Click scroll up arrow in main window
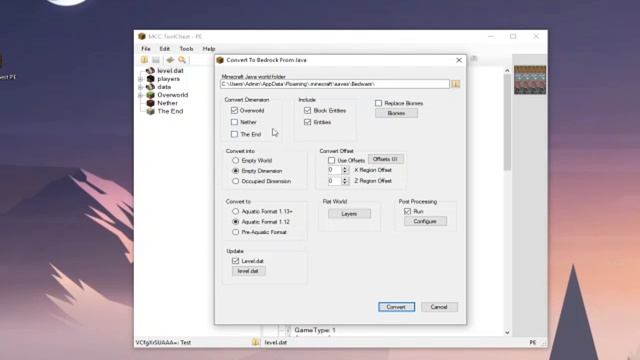The width and height of the screenshot is (640, 360). coord(507,71)
